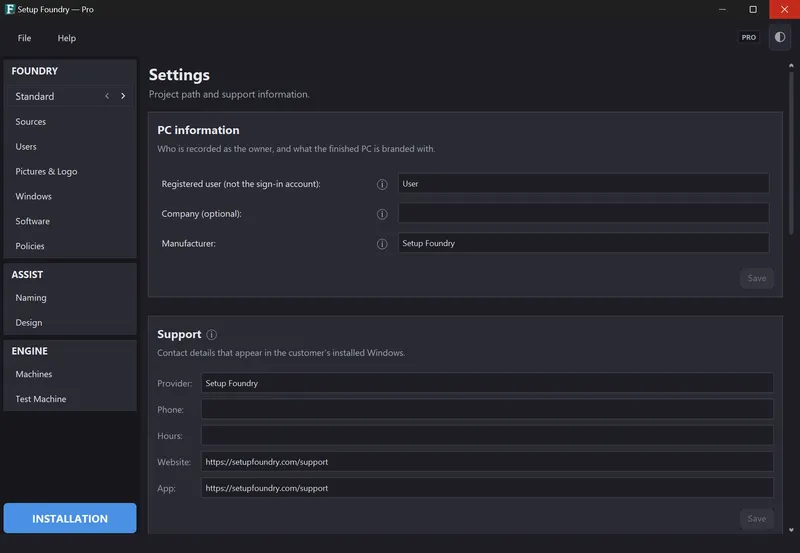
Task: Click the Support section heading
Action: coord(179,335)
